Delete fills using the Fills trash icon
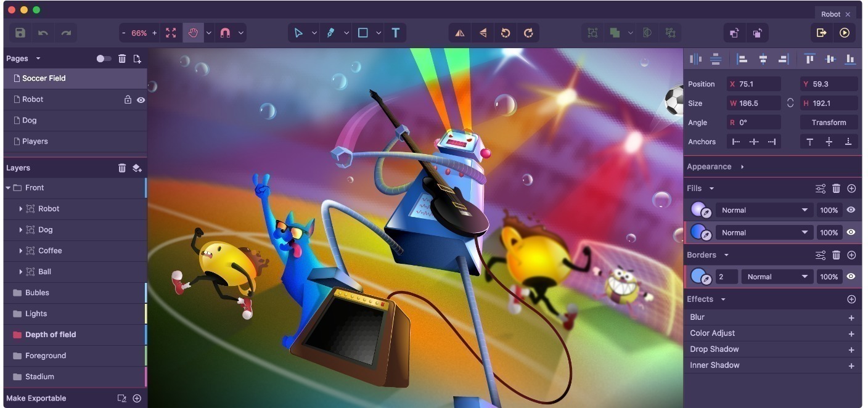This screenshot has height=408, width=868. pyautogui.click(x=836, y=188)
